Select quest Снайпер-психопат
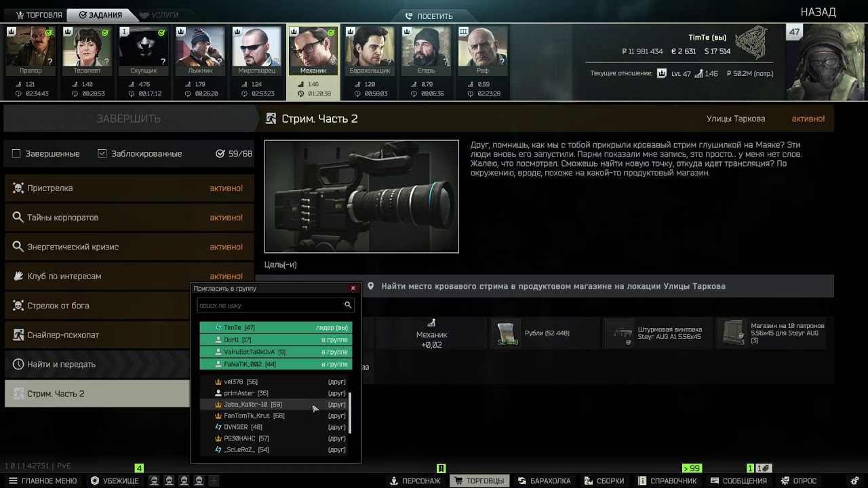This screenshot has width=868, height=488. click(x=97, y=335)
